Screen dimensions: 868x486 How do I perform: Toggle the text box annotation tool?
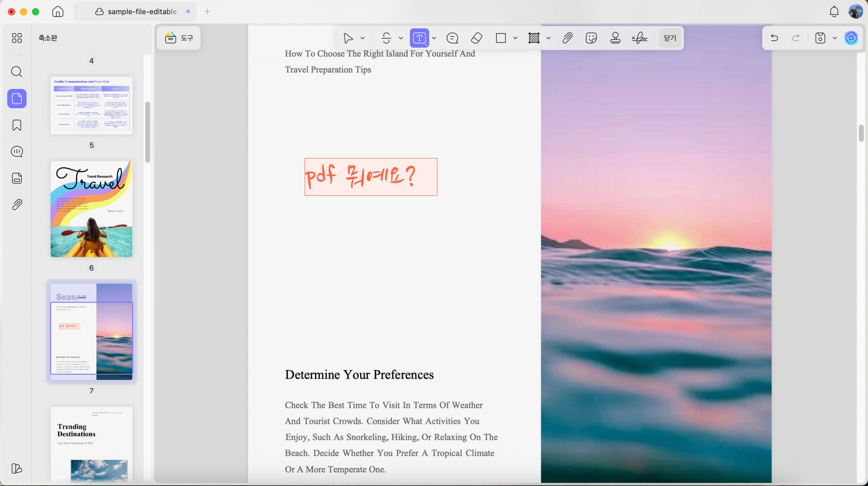(x=419, y=38)
